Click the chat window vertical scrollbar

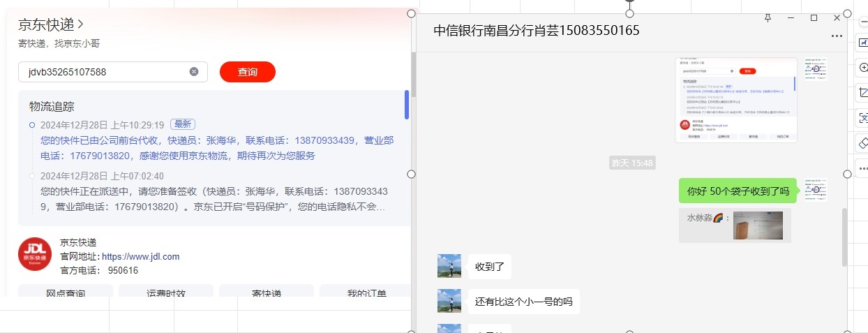tap(844, 236)
